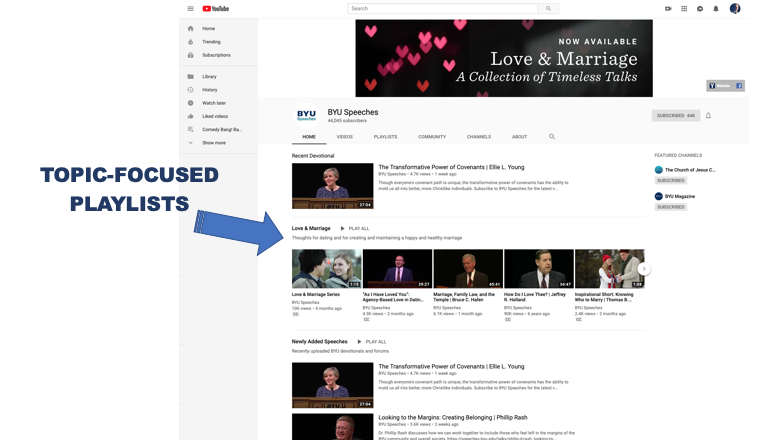Play all Newly Added Speeches
Image resolution: width=782 pixels, height=440 pixels.
point(372,342)
